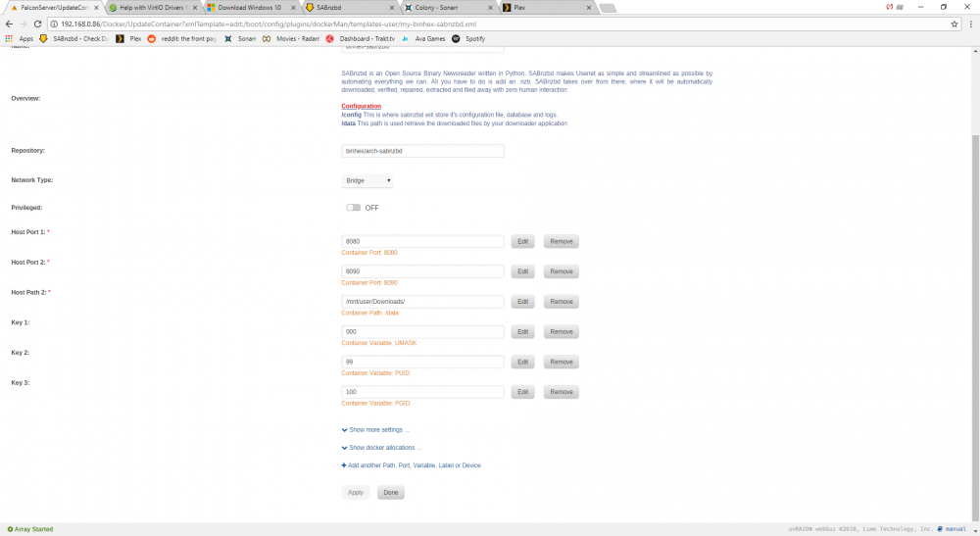Edit Host Port 1 setting
This screenshot has height=536, width=980.
pos(522,241)
